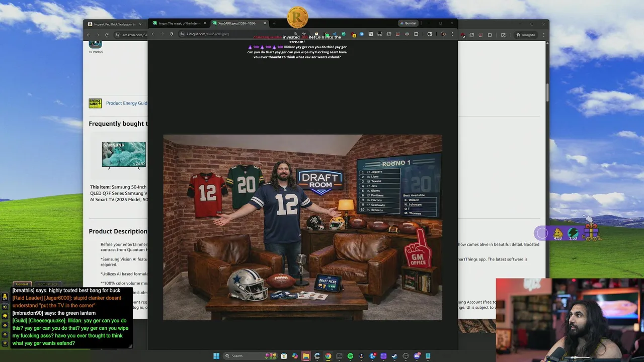Click the 'Product Description' heading on Amazon

click(118, 231)
